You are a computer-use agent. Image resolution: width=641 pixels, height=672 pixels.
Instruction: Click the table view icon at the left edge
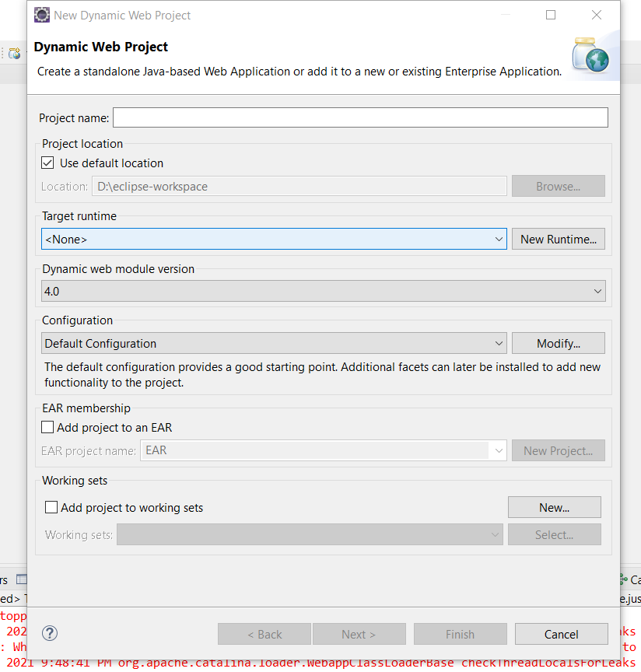[23, 579]
